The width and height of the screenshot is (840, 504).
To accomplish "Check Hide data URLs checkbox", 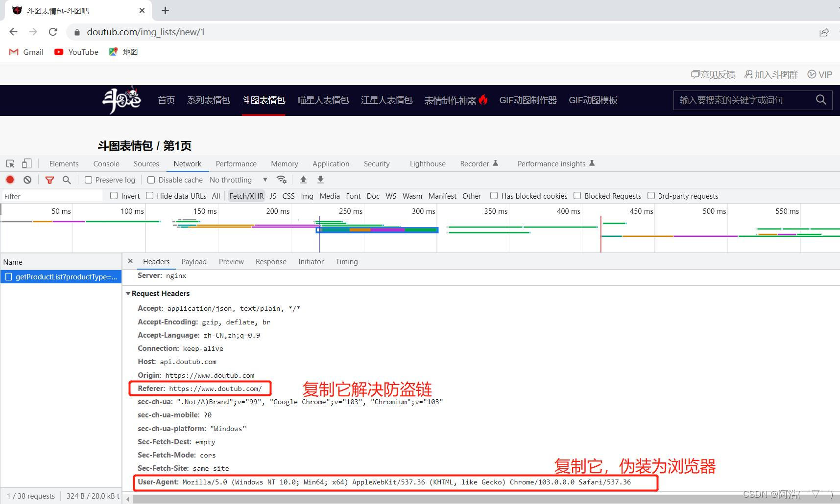I will (x=150, y=196).
